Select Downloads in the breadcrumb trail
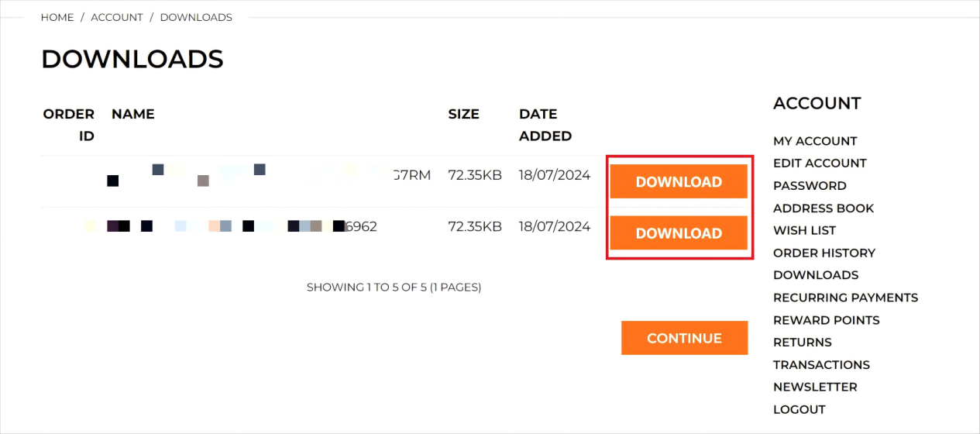 point(196,17)
